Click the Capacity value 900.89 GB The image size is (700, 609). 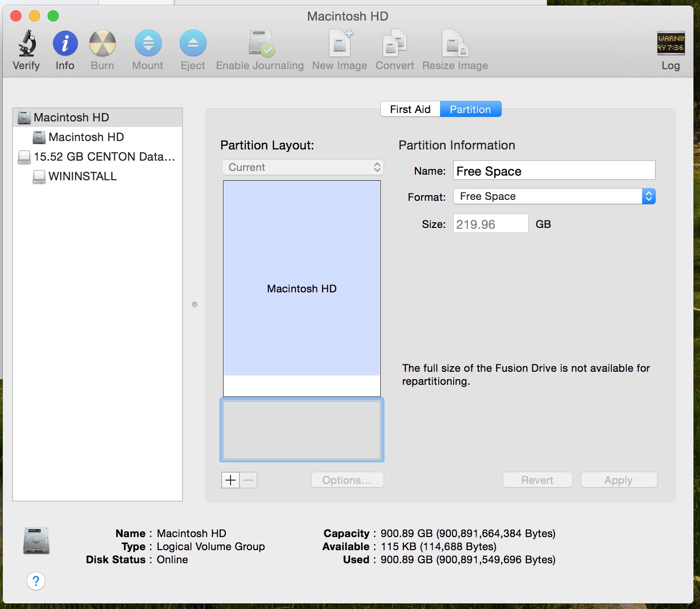point(468,533)
